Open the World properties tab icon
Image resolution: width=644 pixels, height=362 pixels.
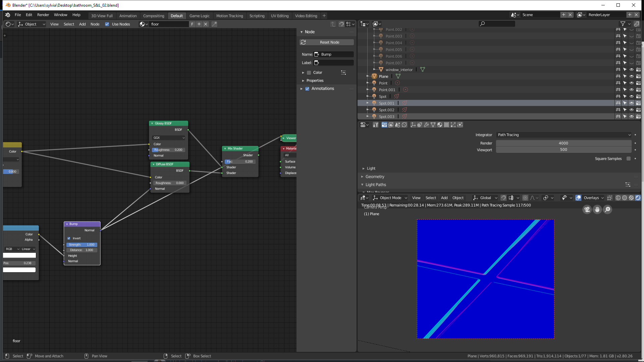tap(405, 125)
